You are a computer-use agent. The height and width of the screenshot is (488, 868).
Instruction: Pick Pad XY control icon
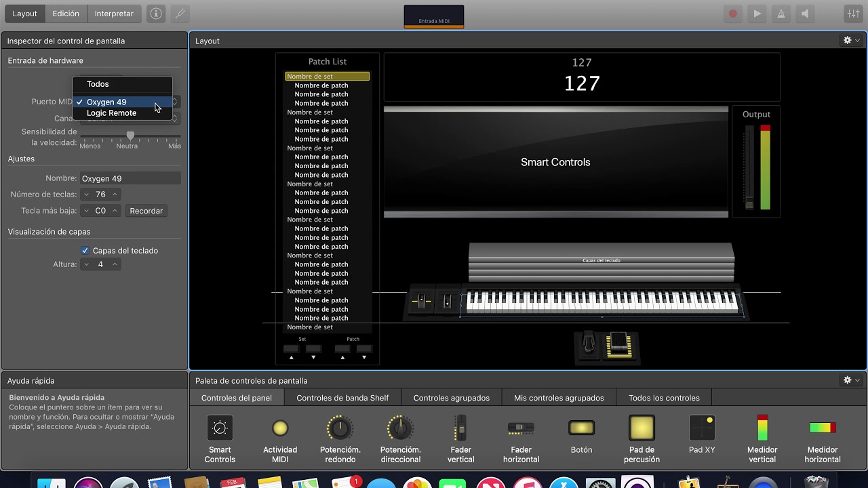point(702,428)
